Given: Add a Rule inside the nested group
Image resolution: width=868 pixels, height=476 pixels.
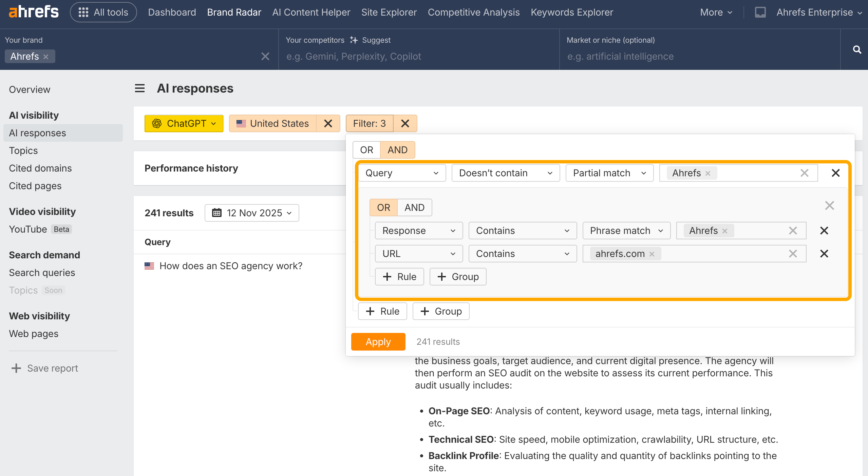Looking at the screenshot, I should 399,277.
